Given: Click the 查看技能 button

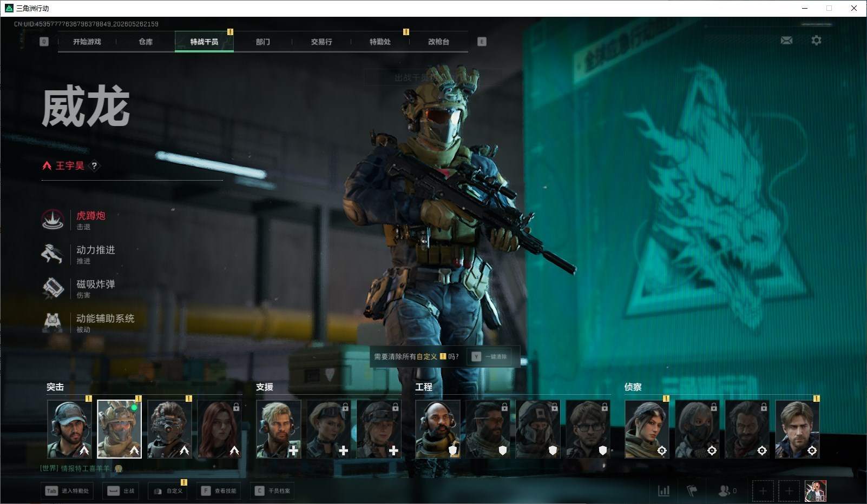Looking at the screenshot, I should pyautogui.click(x=219, y=491).
